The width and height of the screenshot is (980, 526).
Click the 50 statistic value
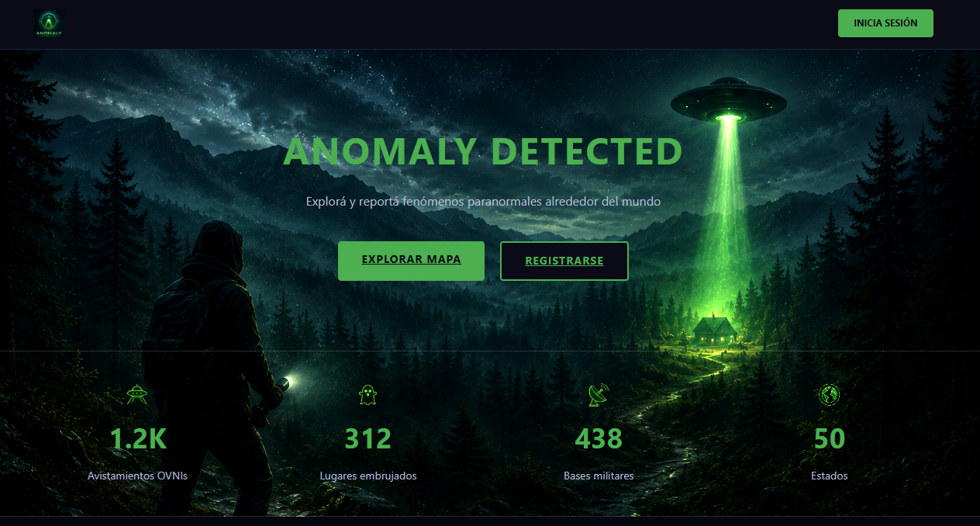tap(830, 438)
